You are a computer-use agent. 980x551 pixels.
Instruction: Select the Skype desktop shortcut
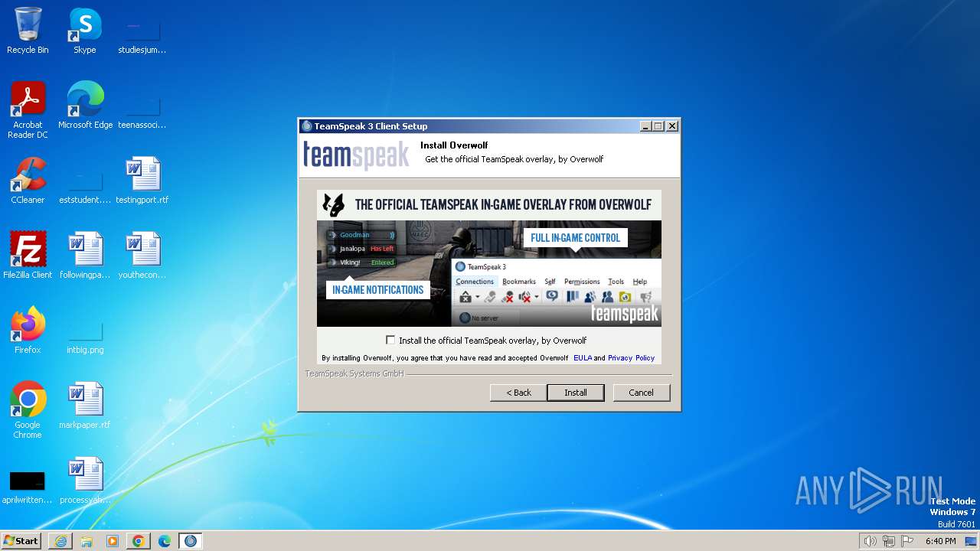click(x=85, y=31)
